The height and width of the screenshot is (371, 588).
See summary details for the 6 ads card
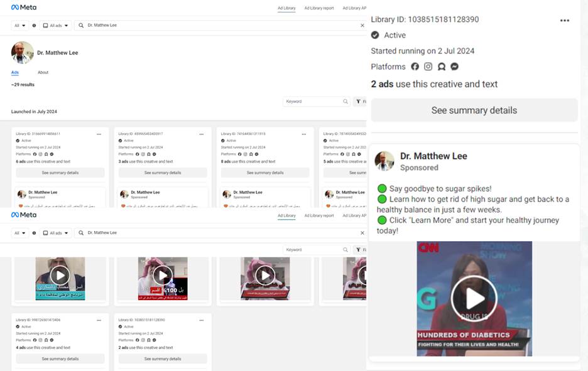click(60, 173)
